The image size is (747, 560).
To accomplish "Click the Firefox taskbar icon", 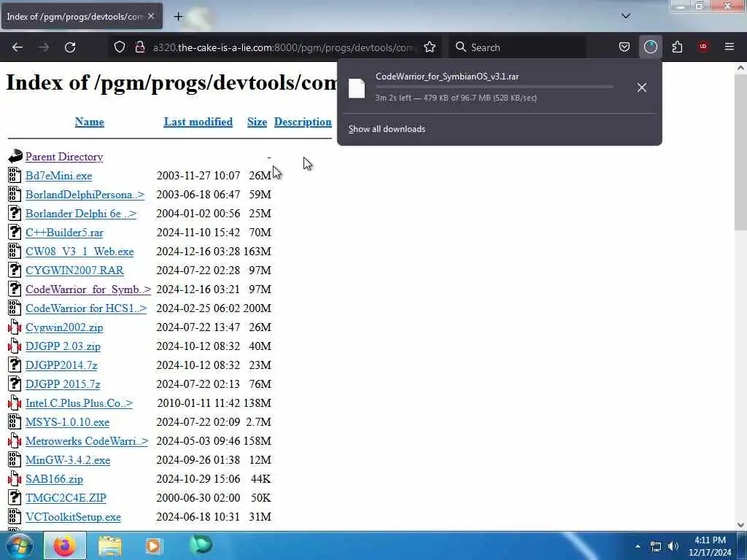I will (65, 545).
